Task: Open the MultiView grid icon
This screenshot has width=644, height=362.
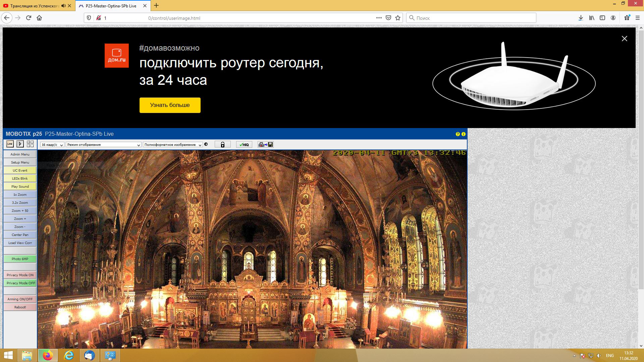Action: (x=30, y=144)
